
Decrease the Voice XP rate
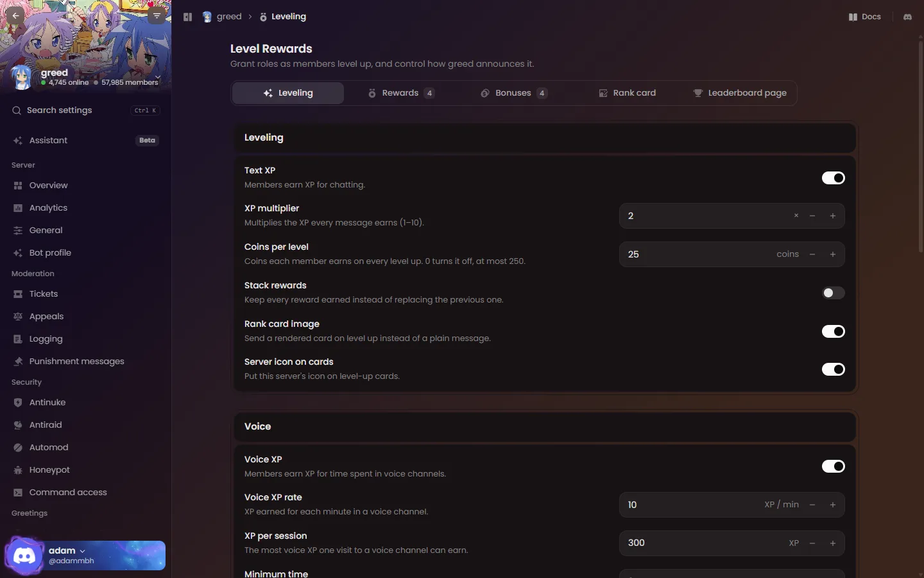812,505
